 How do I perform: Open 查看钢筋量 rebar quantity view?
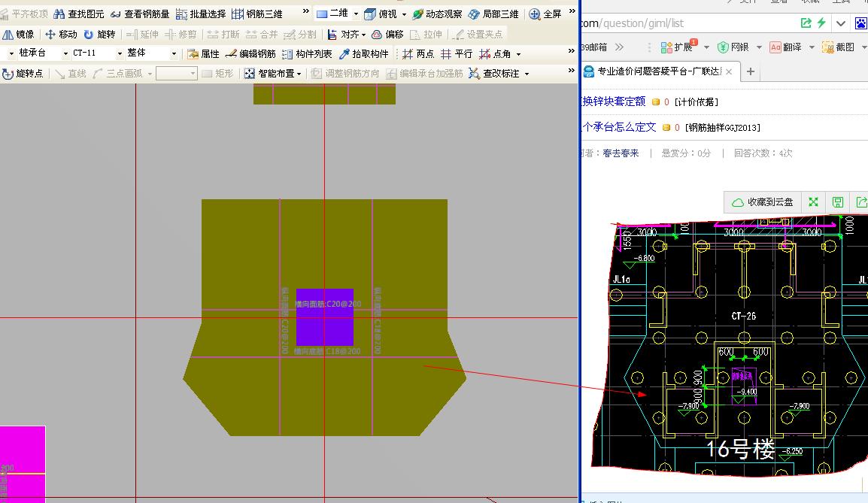click(140, 14)
